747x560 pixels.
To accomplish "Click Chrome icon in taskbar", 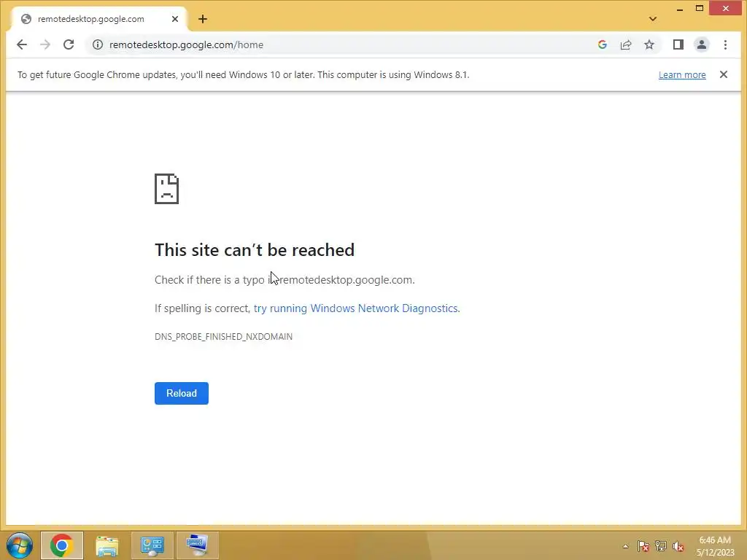I will pos(62,545).
